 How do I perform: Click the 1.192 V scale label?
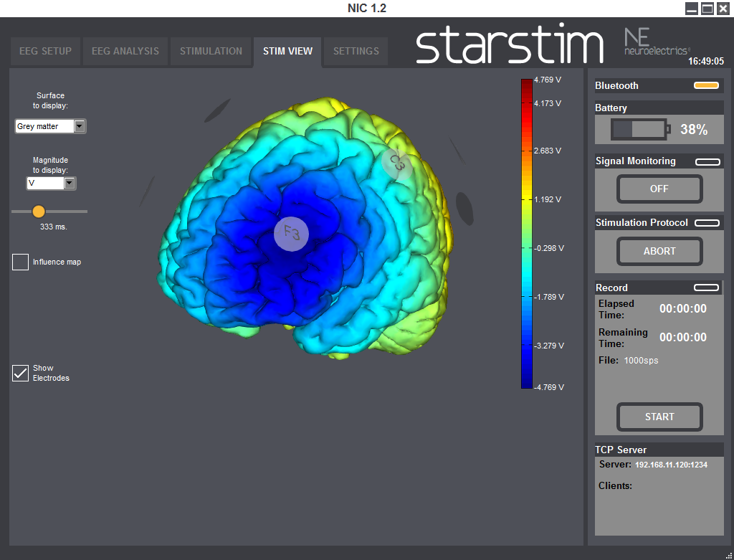[547, 199]
